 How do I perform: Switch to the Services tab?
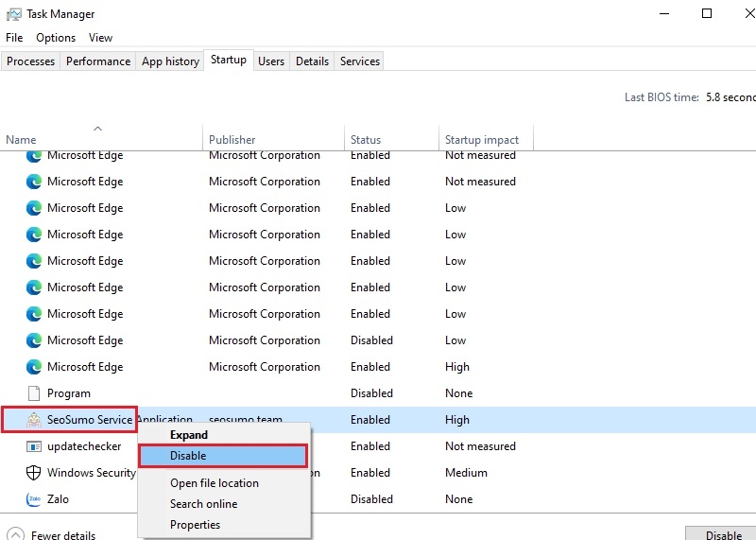tap(360, 61)
